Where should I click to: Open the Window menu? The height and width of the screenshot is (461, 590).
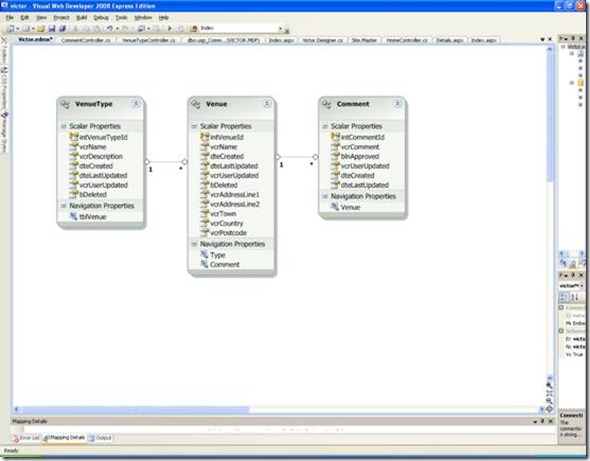[143, 18]
